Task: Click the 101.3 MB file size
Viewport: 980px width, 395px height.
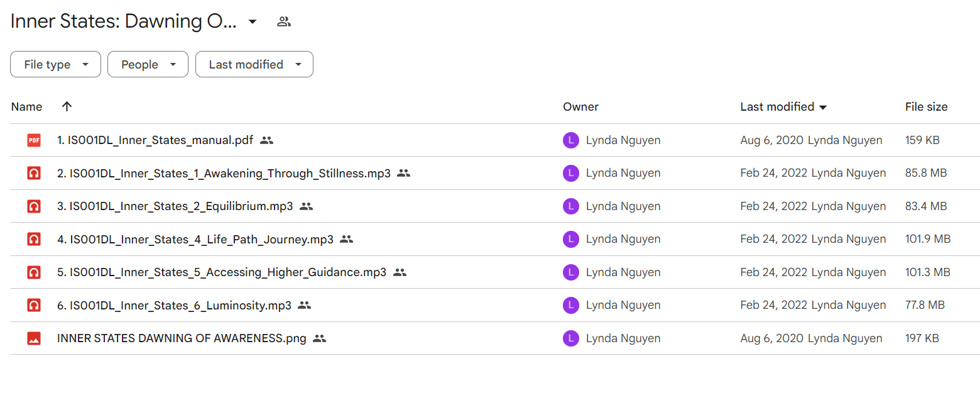Action: (928, 272)
